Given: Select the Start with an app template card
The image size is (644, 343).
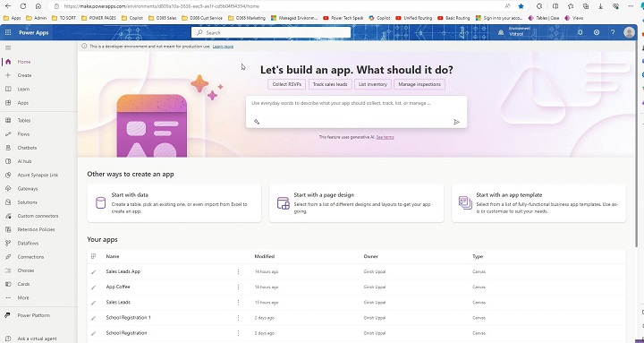Looking at the screenshot, I should (x=538, y=203).
